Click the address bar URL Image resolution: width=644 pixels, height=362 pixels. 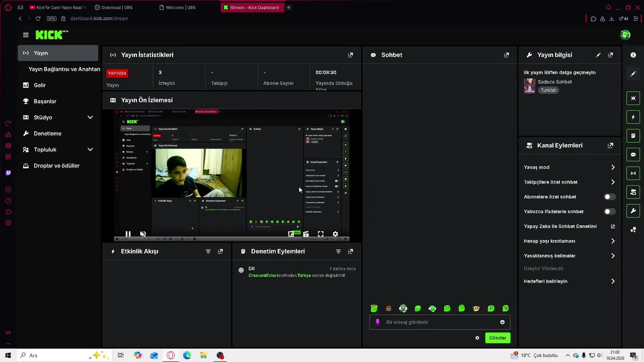point(99,19)
